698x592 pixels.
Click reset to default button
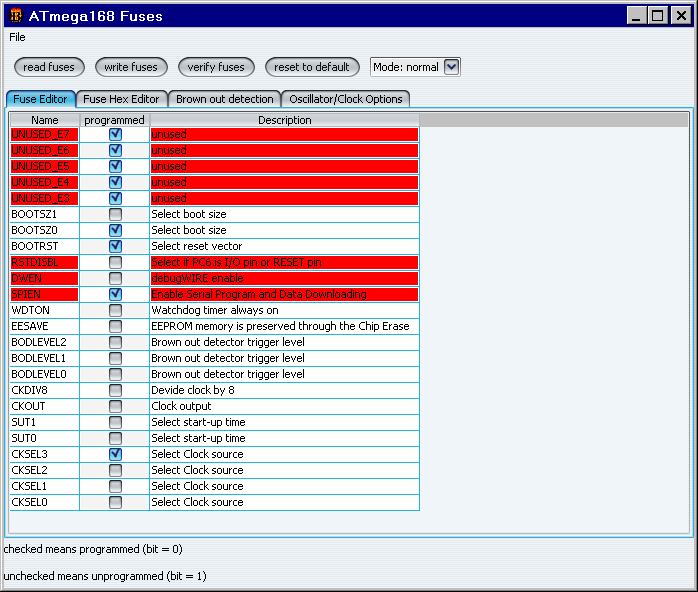point(312,67)
